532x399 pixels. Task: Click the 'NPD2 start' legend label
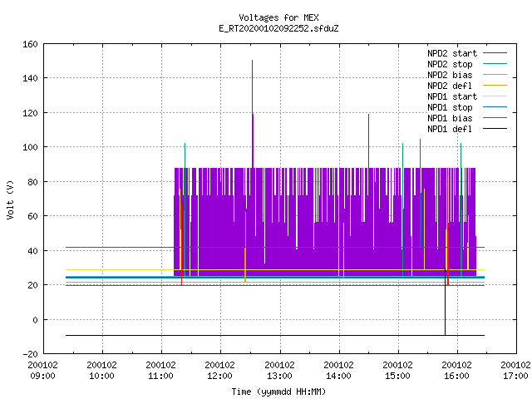(x=452, y=53)
